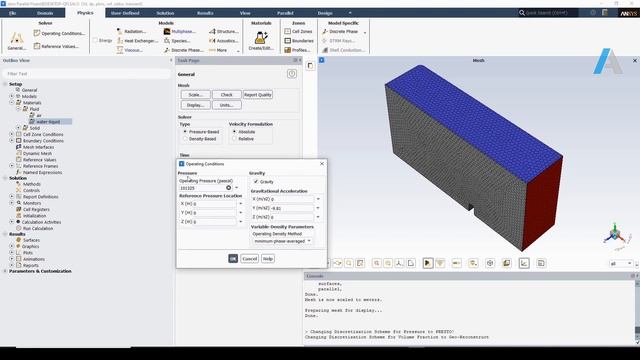Open the 'all' dropdown in graphics toolbar
The height and width of the screenshot is (360, 640).
(x=621, y=264)
